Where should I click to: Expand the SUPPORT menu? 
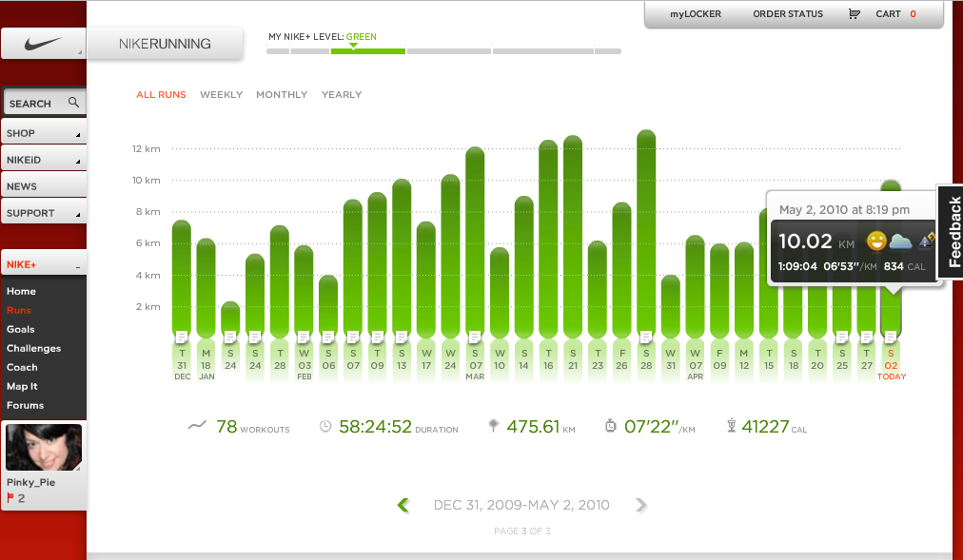43,213
